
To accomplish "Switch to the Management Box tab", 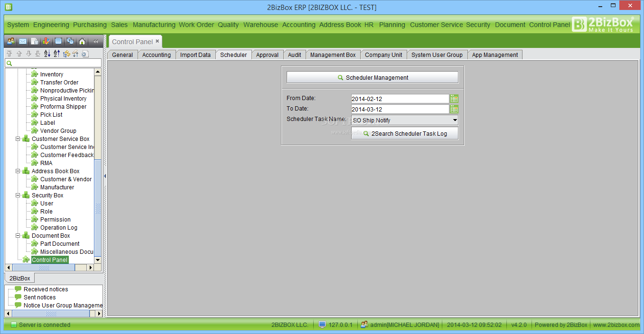I will point(333,55).
